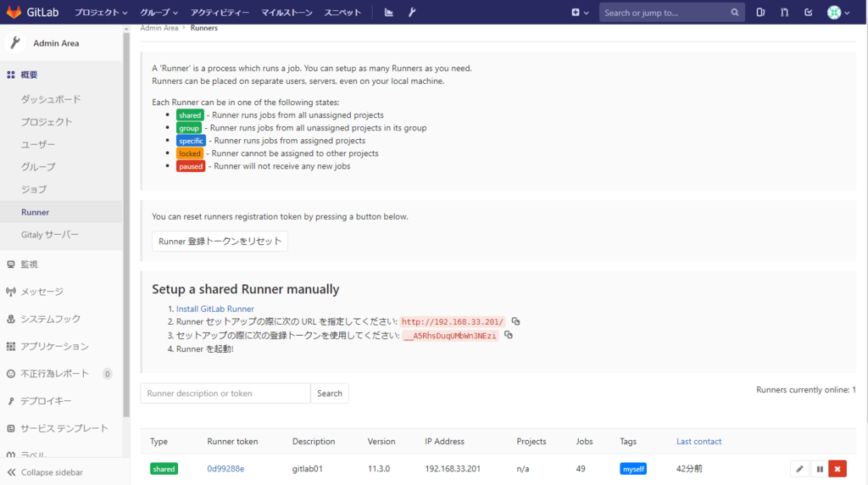Open プロジェクト in the sidebar
Image resolution: width=868 pixels, height=485 pixels.
coord(47,122)
